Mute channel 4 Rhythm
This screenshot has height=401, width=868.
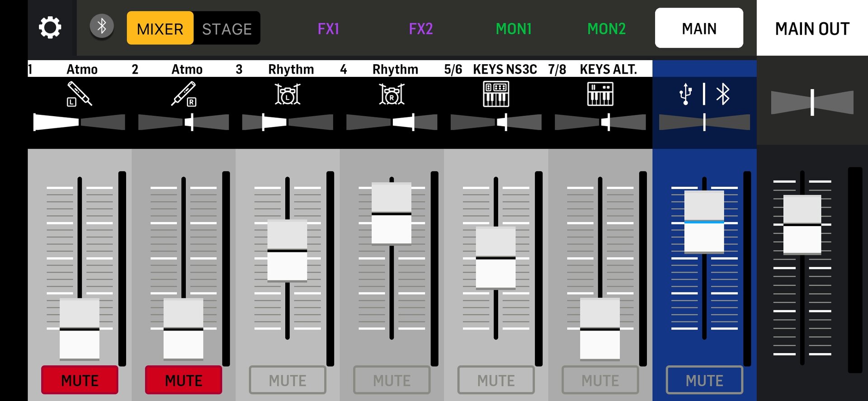coord(392,380)
